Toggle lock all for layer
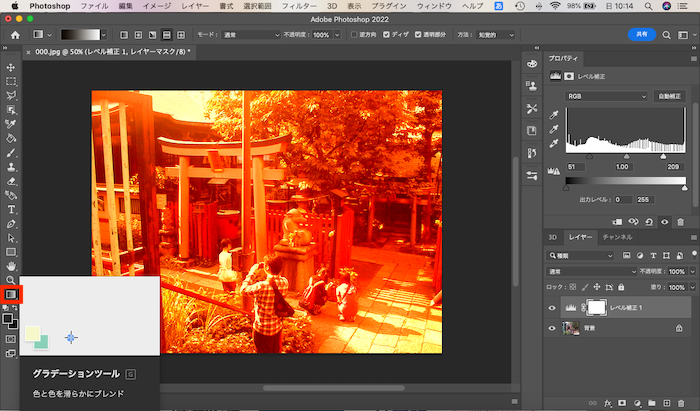The image size is (700, 411). tap(621, 287)
